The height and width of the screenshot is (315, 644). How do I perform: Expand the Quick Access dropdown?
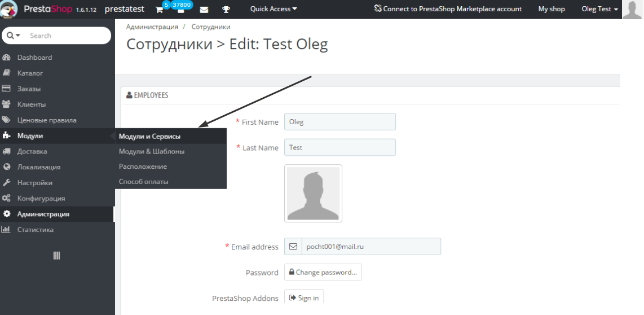pos(274,8)
